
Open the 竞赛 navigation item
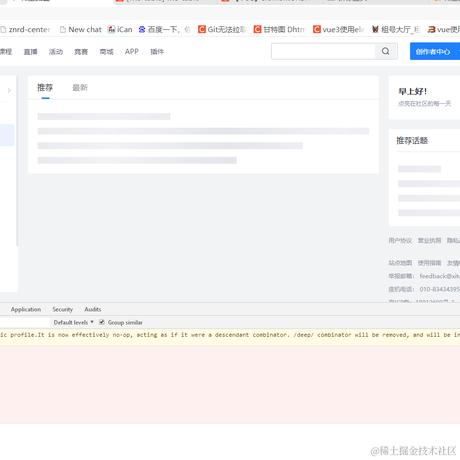pyautogui.click(x=81, y=52)
